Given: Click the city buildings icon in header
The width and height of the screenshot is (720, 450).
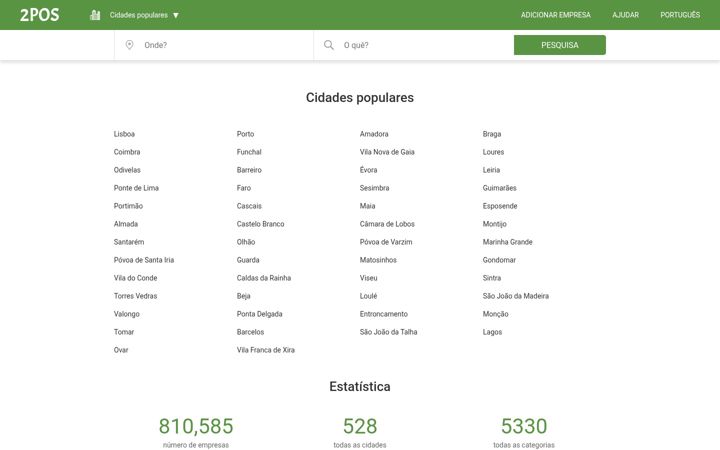Looking at the screenshot, I should 95,15.
